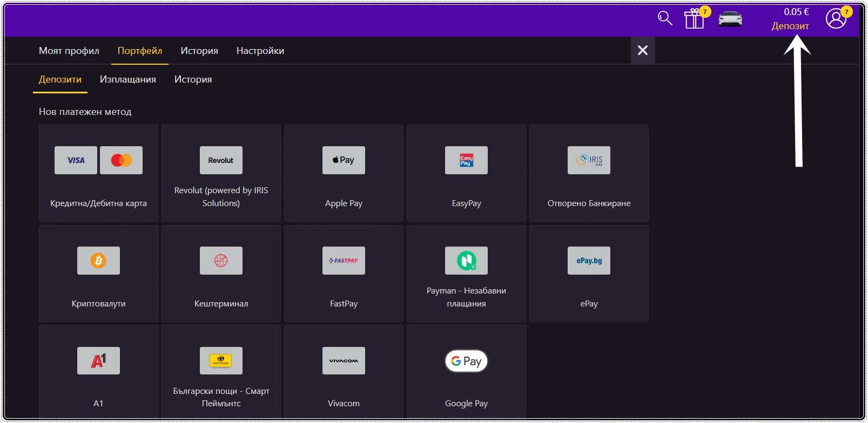Viewport: 868px width, 423px height.
Task: Select the Google Pay option
Action: [466, 371]
